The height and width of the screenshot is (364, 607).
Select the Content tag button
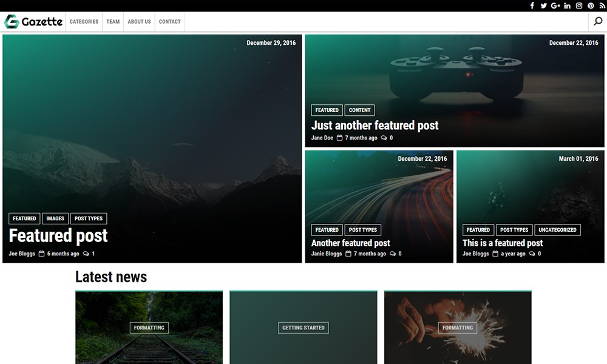coord(359,110)
